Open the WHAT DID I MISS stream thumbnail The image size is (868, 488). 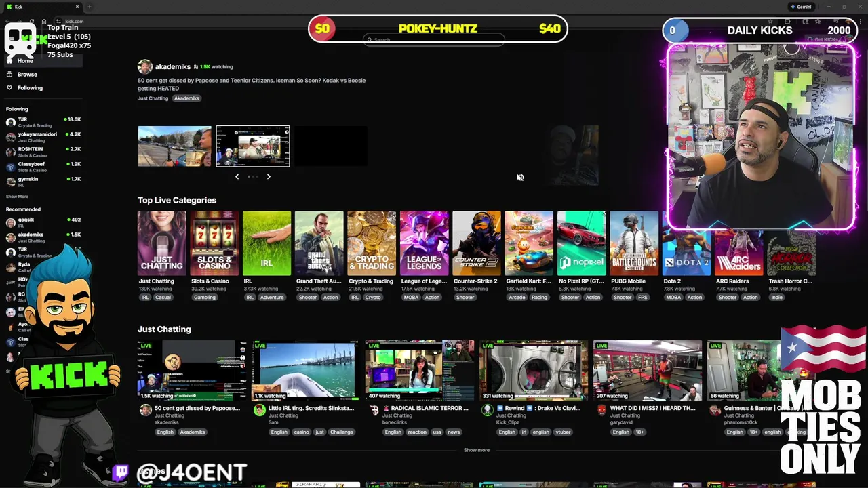(x=647, y=370)
